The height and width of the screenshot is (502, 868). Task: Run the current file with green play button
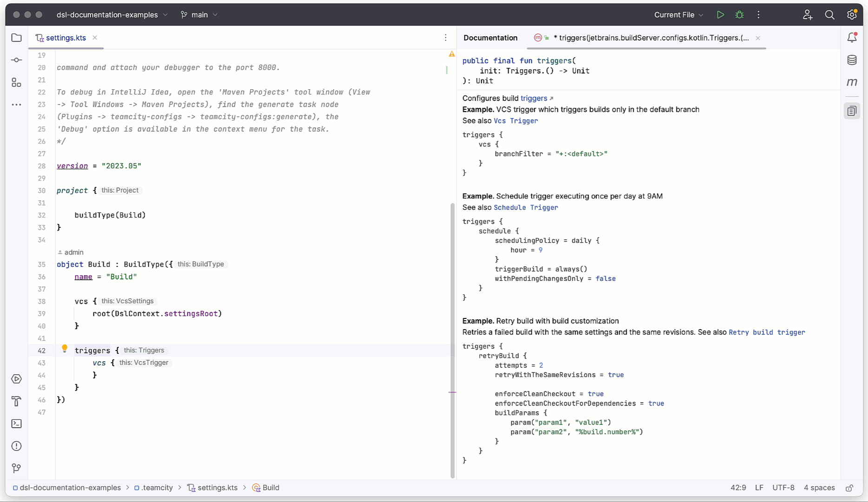click(x=720, y=15)
